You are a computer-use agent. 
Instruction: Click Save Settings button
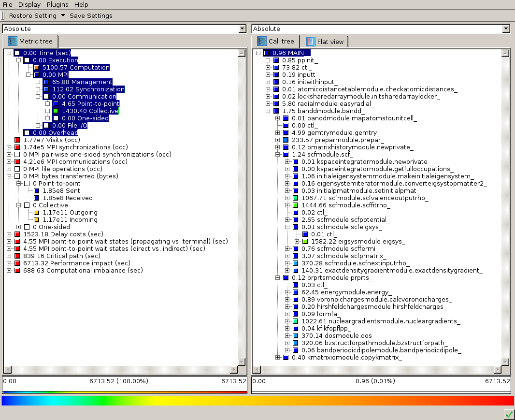click(91, 15)
